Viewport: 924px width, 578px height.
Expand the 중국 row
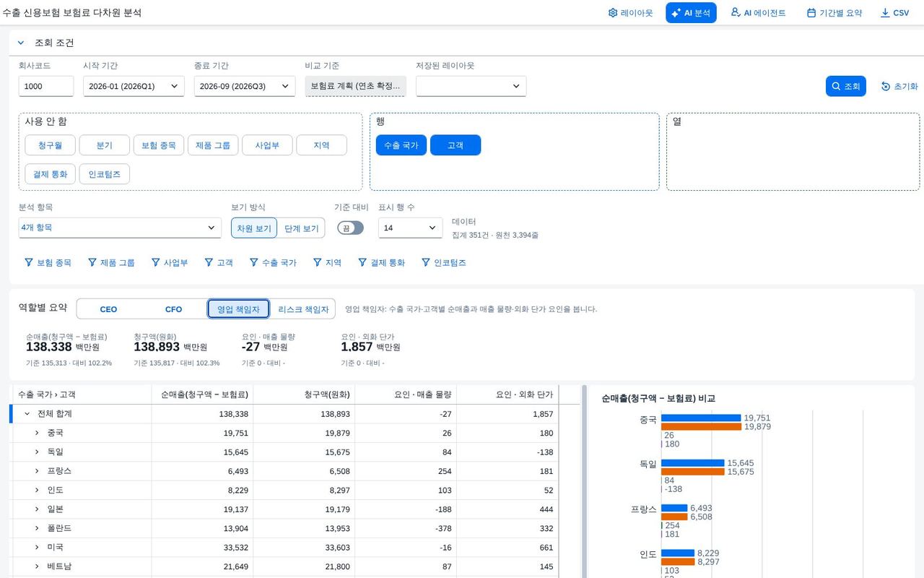(x=37, y=433)
